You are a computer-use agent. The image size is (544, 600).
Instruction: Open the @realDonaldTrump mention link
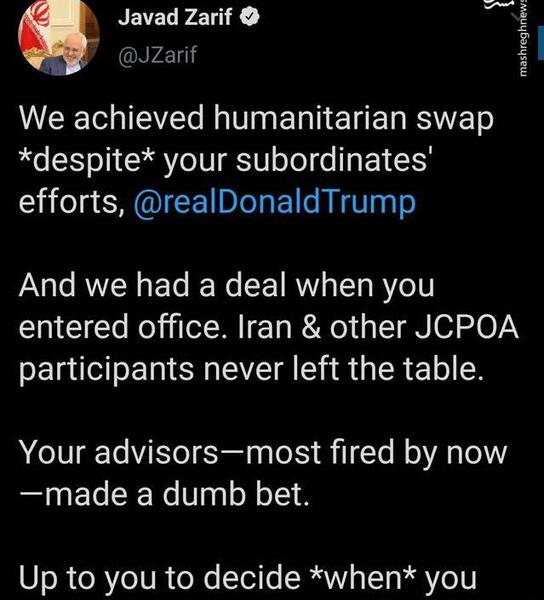tap(275, 203)
